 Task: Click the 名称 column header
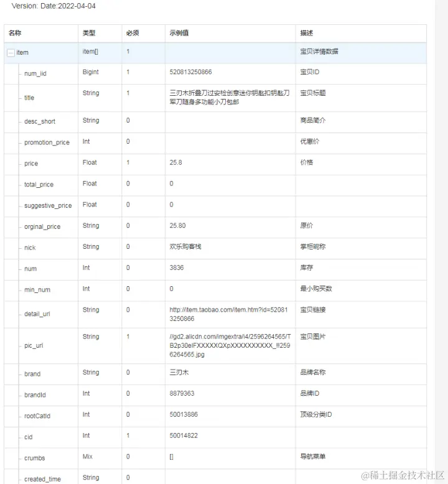click(x=15, y=33)
